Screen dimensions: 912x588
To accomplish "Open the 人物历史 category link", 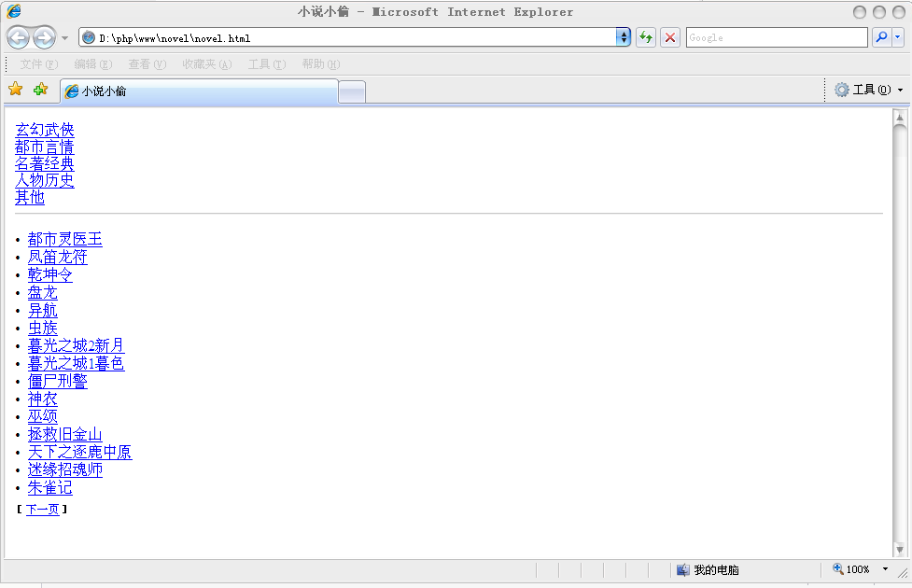I will [45, 180].
